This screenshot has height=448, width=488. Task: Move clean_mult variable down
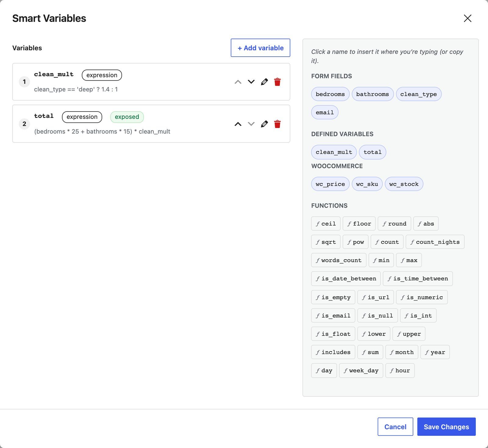click(x=251, y=82)
